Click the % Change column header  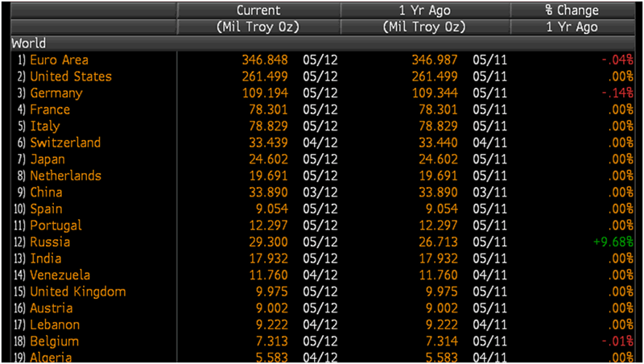(572, 10)
